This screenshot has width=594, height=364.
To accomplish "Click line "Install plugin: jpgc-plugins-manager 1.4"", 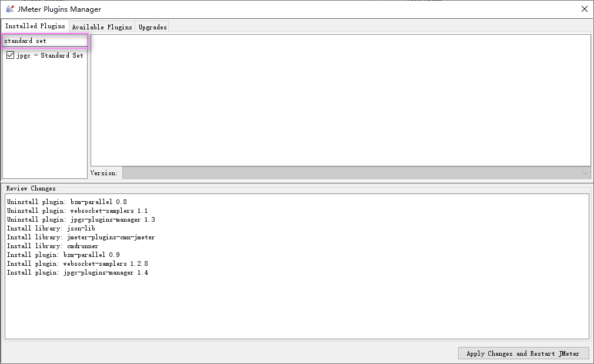I will (77, 273).
